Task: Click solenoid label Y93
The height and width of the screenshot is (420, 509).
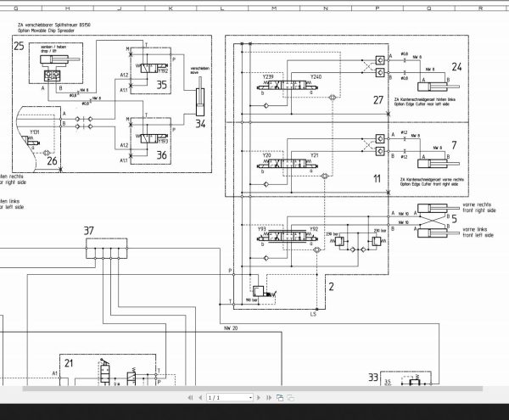Action: coord(261,229)
